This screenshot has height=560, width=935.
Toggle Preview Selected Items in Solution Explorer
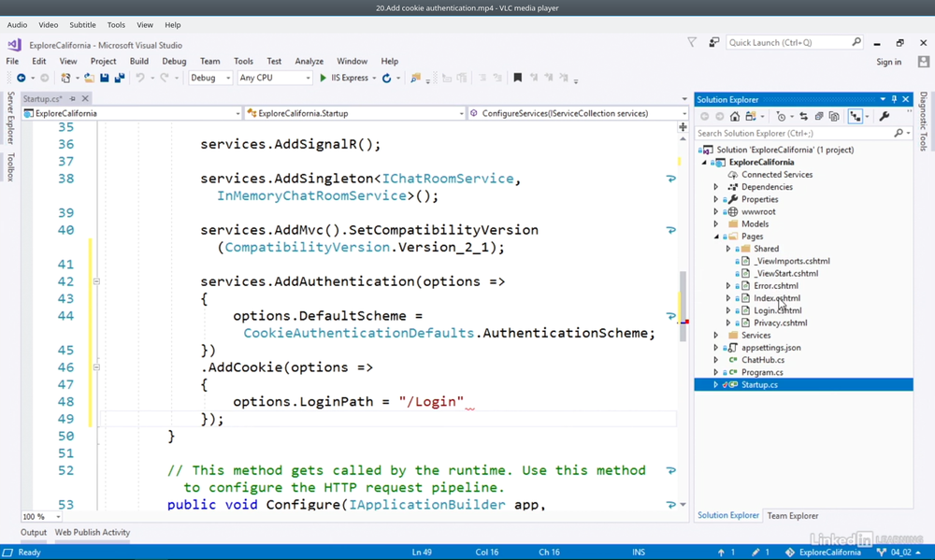[856, 117]
